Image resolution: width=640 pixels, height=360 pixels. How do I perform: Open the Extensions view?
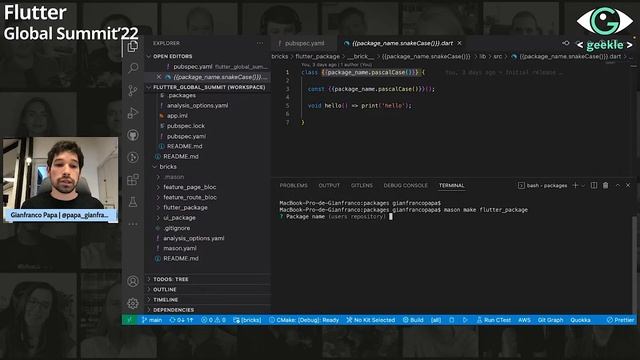pos(133,179)
